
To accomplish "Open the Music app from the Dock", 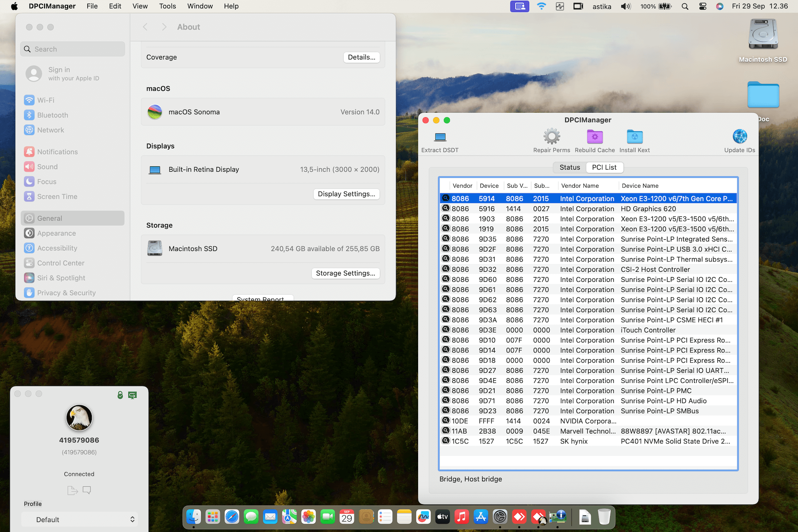I will [x=461, y=517].
